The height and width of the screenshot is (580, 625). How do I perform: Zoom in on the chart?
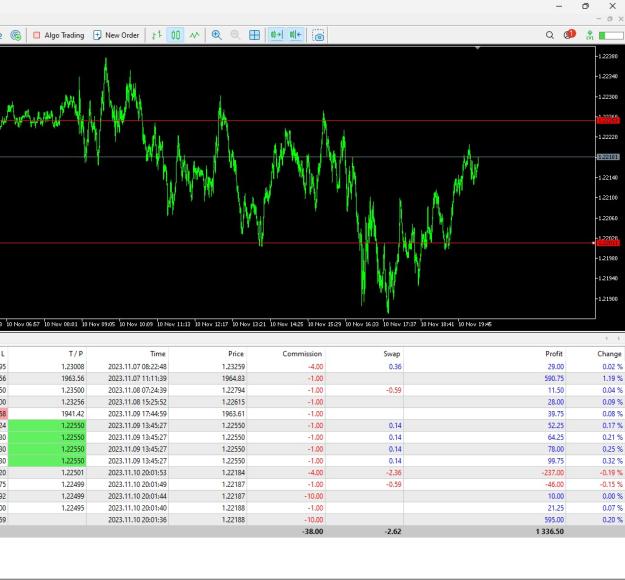click(x=217, y=35)
